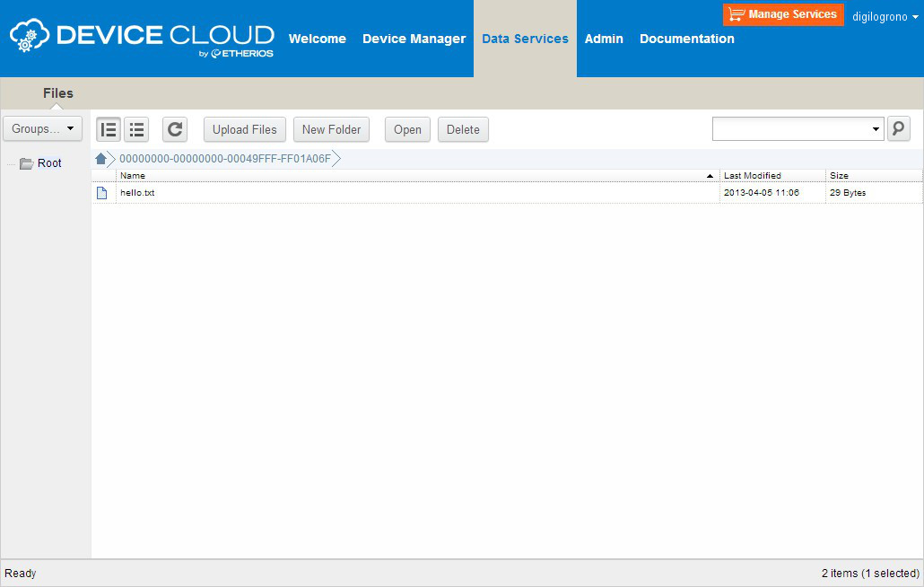The height and width of the screenshot is (587, 924).
Task: Open the digilogrono user menu
Action: tap(885, 17)
